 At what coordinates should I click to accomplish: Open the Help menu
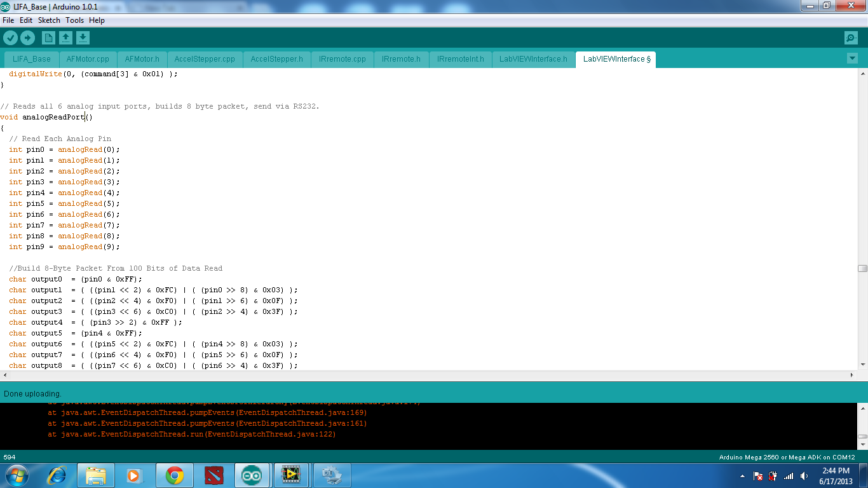pyautogui.click(x=97, y=20)
